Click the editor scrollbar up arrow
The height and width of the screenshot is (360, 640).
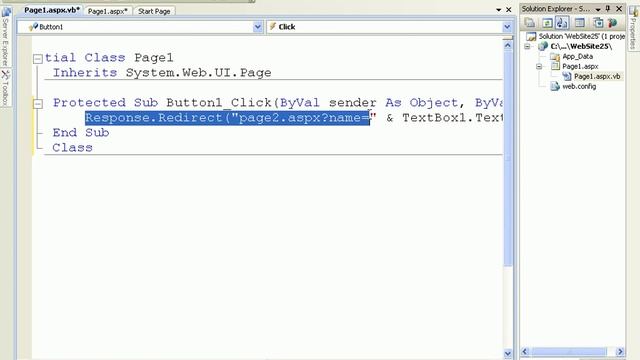pos(508,45)
